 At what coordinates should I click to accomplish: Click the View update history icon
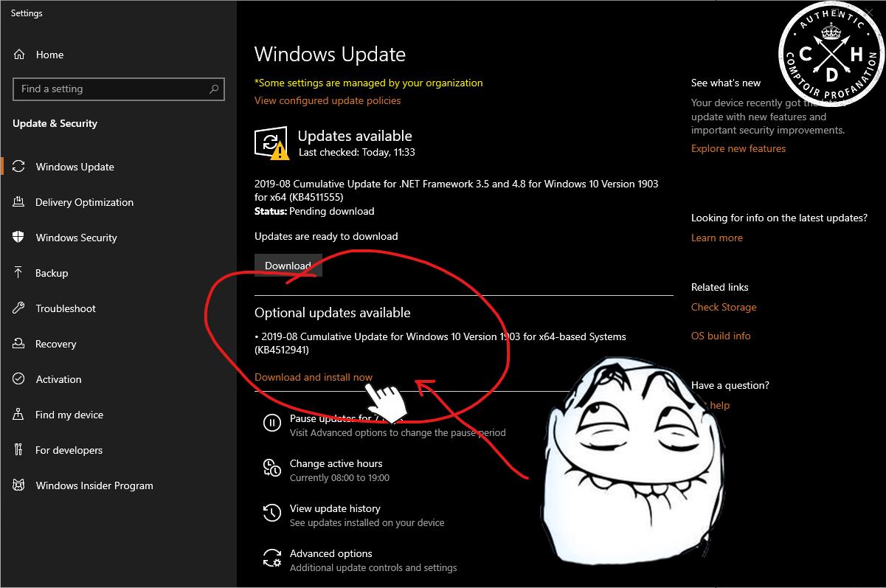[x=272, y=513]
